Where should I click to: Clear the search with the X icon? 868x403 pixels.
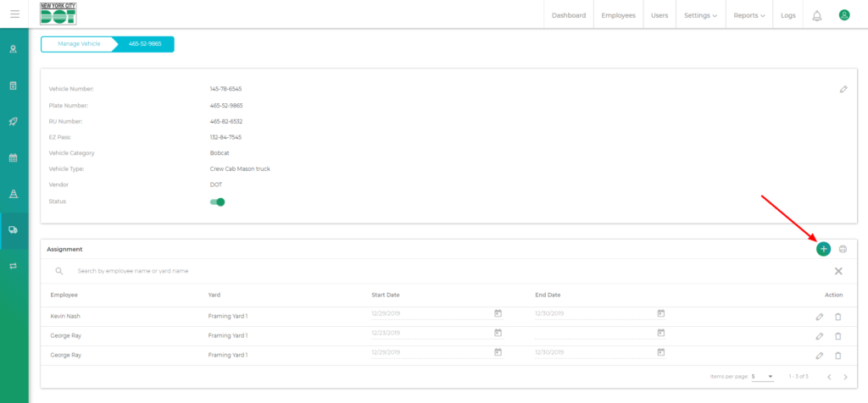point(838,271)
